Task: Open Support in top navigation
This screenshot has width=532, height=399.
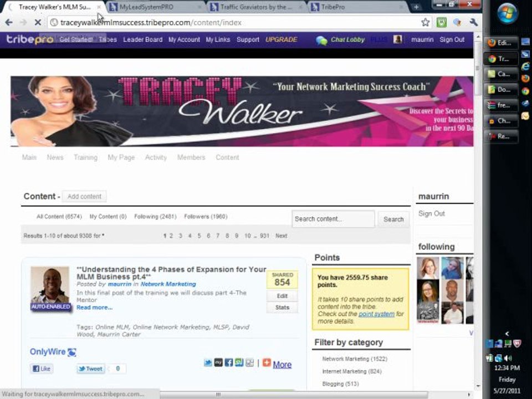Action: (248, 40)
